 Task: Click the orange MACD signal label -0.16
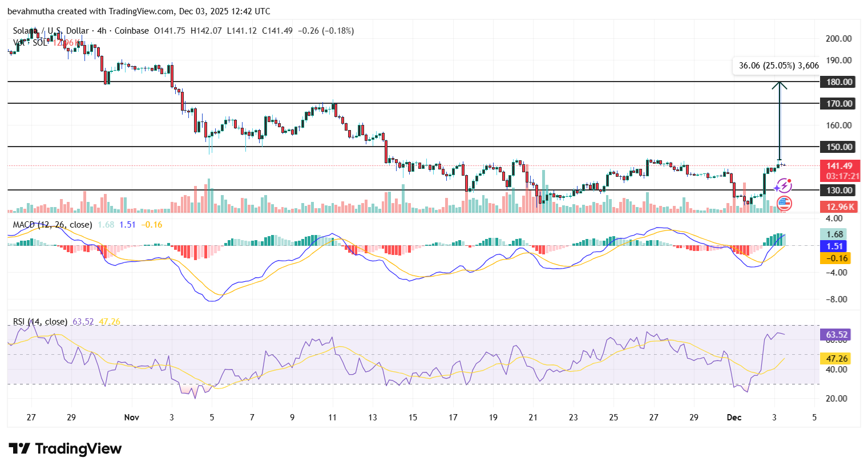click(834, 258)
